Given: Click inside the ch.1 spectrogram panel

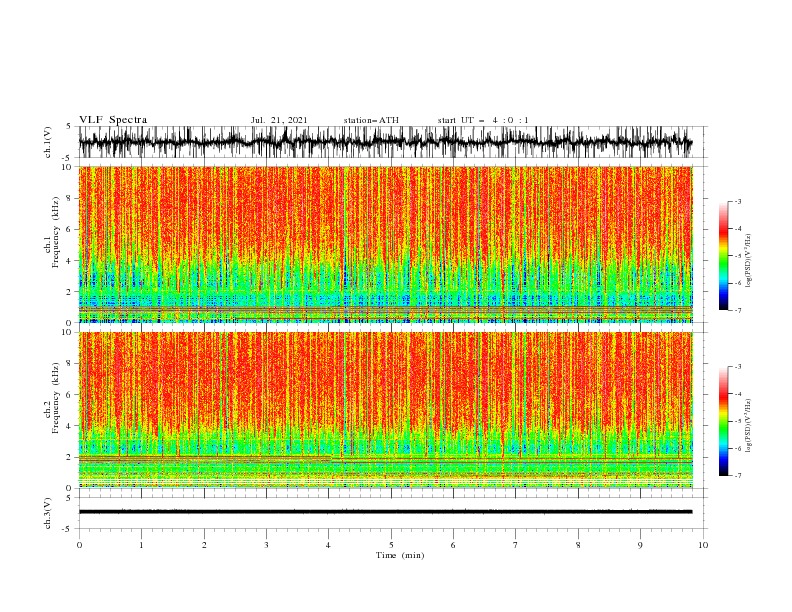Looking at the screenshot, I should point(385,244).
